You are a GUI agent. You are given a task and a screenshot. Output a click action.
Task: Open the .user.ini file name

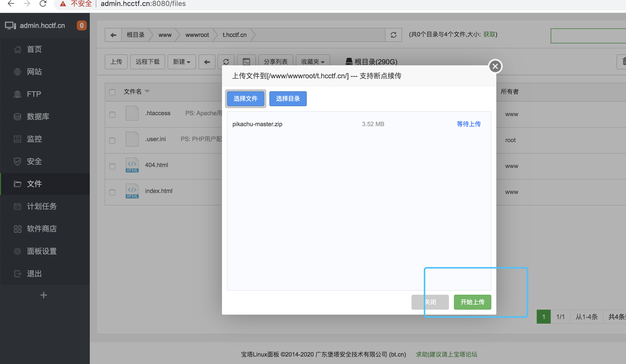pyautogui.click(x=156, y=139)
